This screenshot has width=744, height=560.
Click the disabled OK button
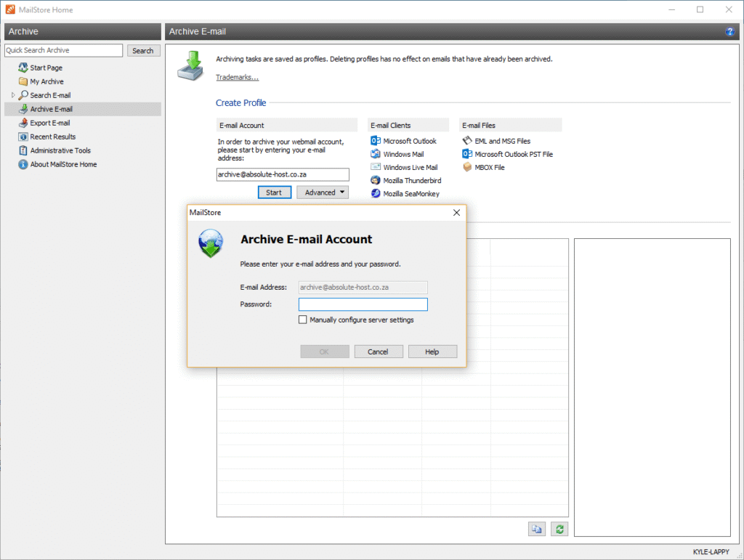(325, 352)
